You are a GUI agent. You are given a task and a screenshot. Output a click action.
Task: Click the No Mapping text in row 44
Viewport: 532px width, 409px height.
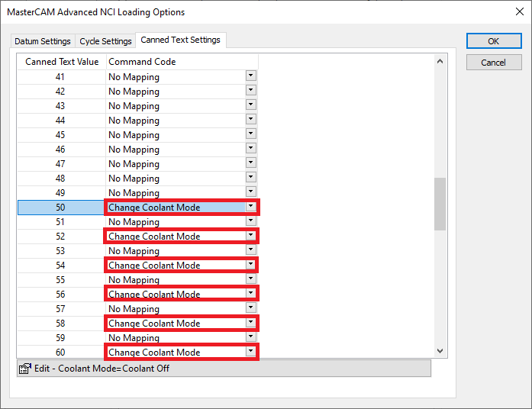[x=134, y=121]
